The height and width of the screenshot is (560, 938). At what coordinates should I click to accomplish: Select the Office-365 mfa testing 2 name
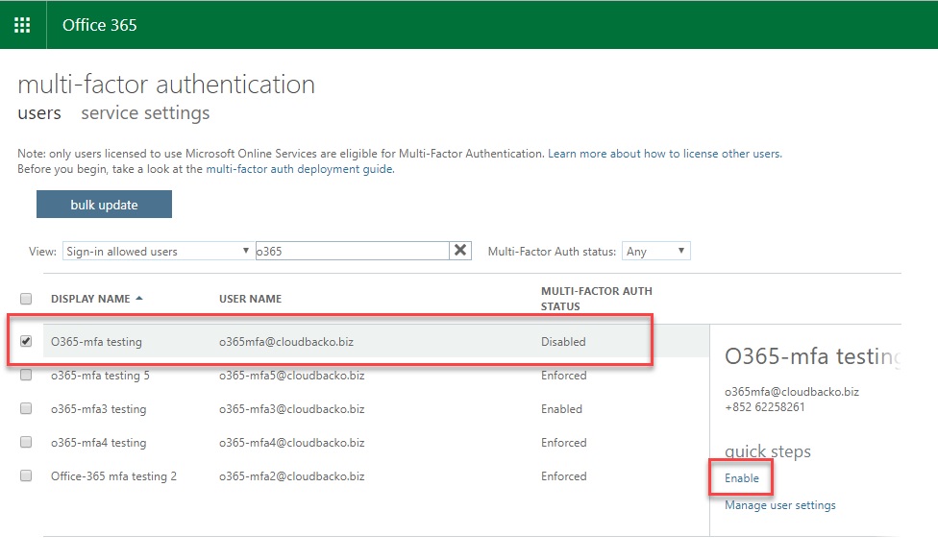[x=113, y=475]
